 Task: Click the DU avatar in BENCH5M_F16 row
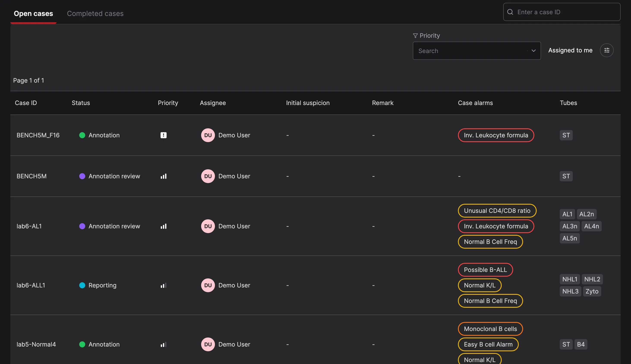point(208,135)
